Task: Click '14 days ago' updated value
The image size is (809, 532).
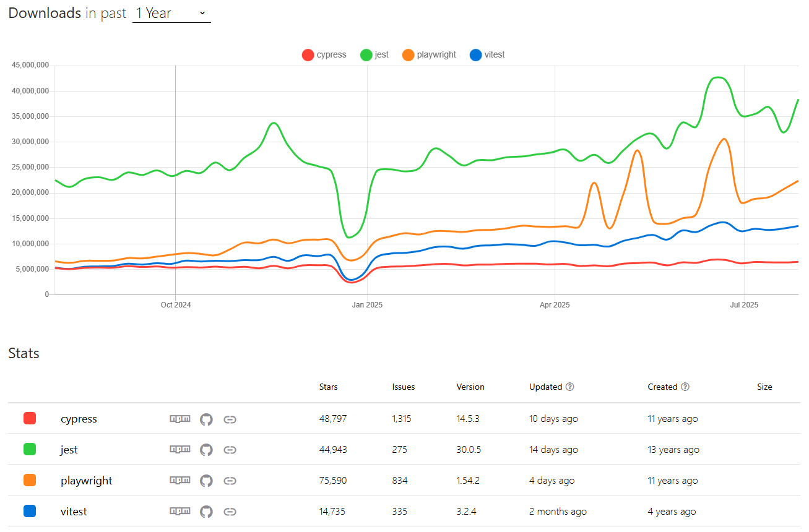Action: click(553, 450)
